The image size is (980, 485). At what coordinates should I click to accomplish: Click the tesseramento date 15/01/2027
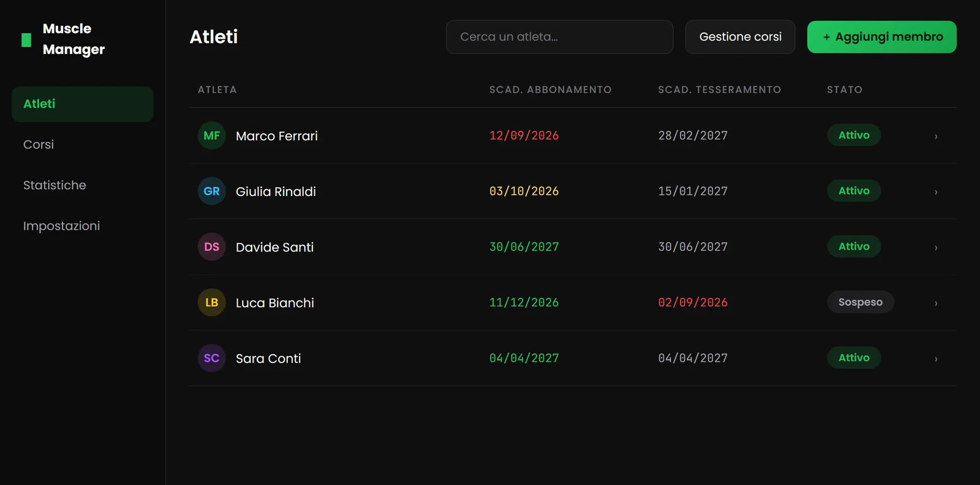click(693, 191)
